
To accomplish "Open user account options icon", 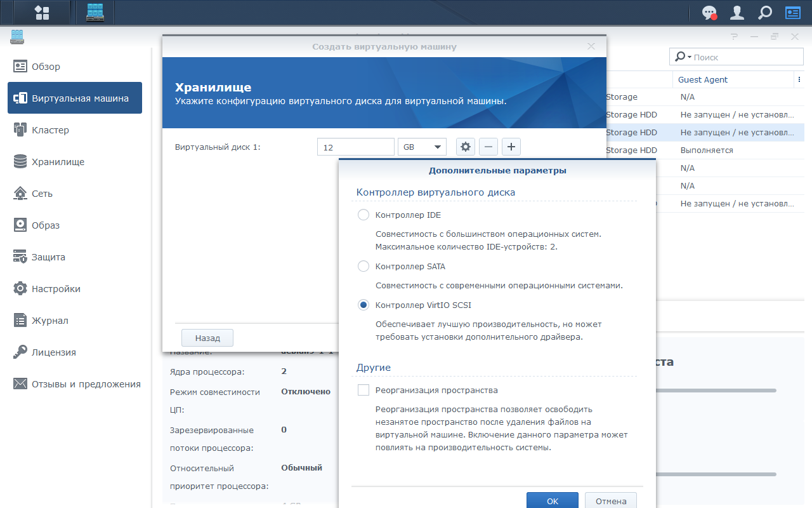I will tap(737, 12).
